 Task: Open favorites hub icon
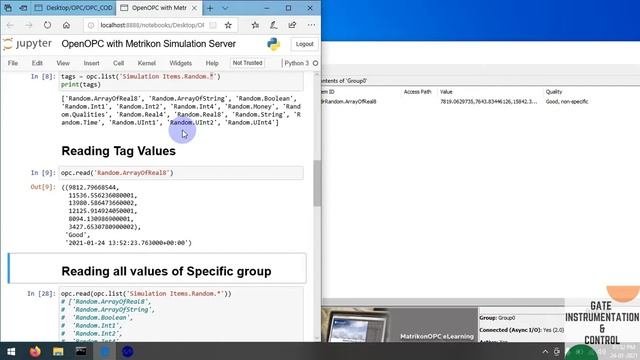coord(255,25)
